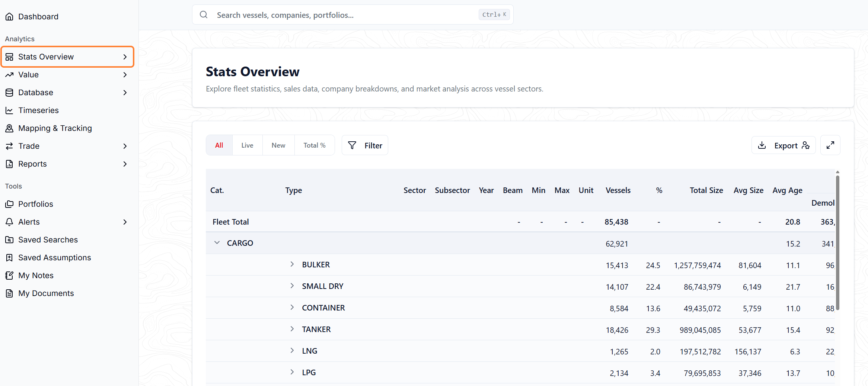Switch to the Live tab
868x386 pixels.
point(247,145)
